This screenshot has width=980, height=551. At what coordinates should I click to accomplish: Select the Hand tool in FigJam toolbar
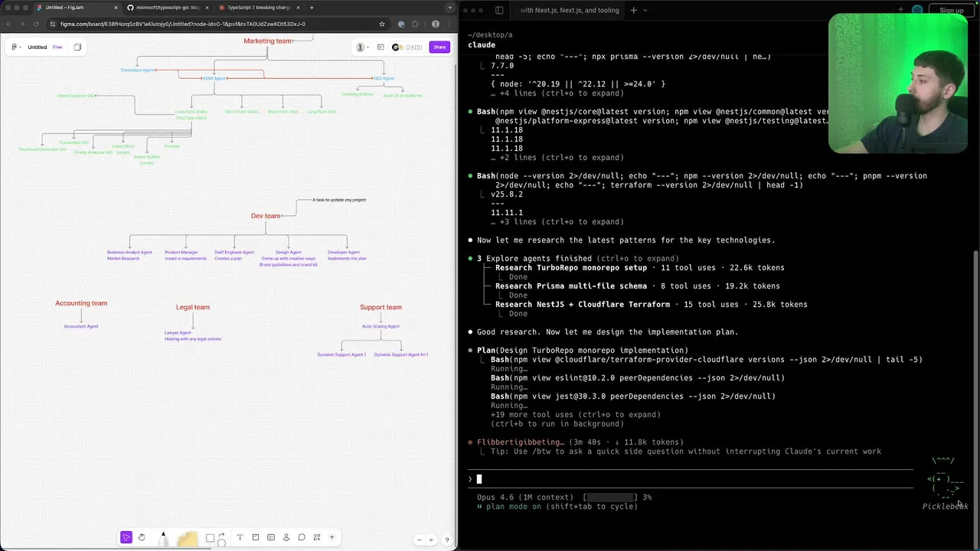142,537
